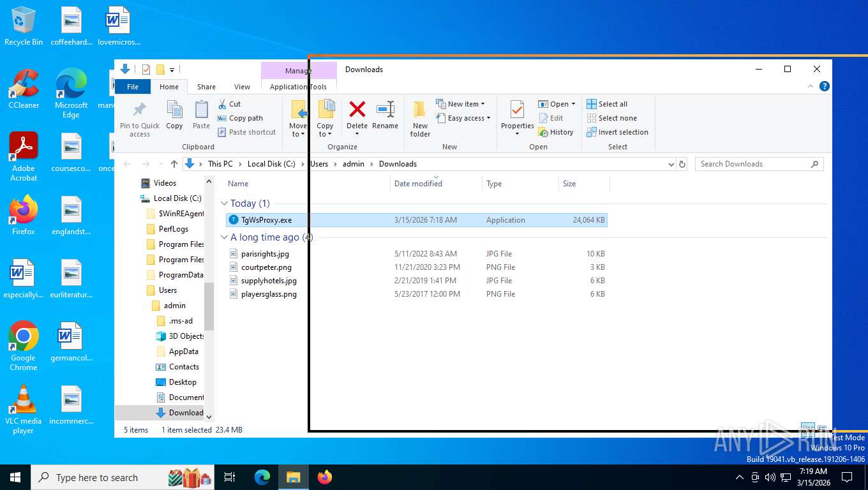
Task: Click the Refresh address bar button
Action: [x=682, y=164]
